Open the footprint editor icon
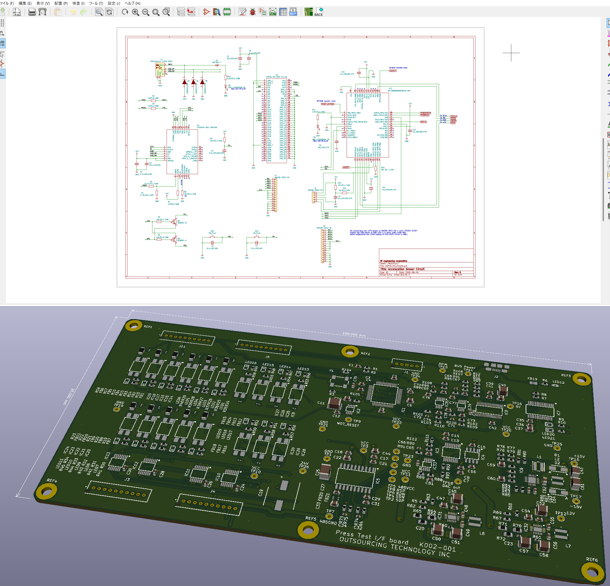Viewport: 610px width, 586px height. pyautogui.click(x=227, y=12)
